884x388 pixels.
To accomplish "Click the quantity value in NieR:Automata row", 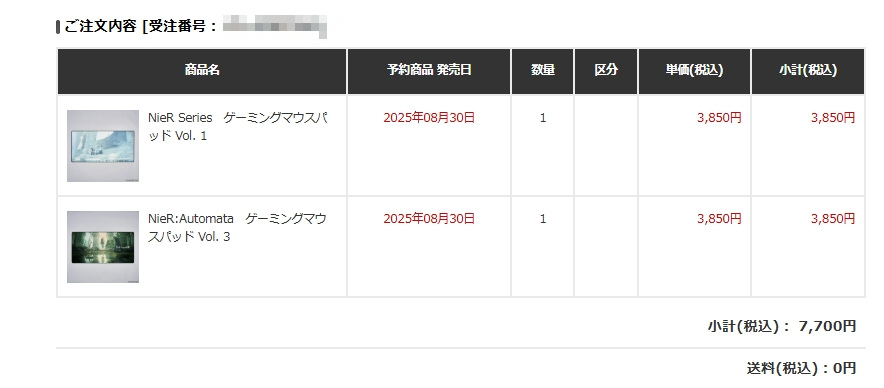I will point(543,219).
